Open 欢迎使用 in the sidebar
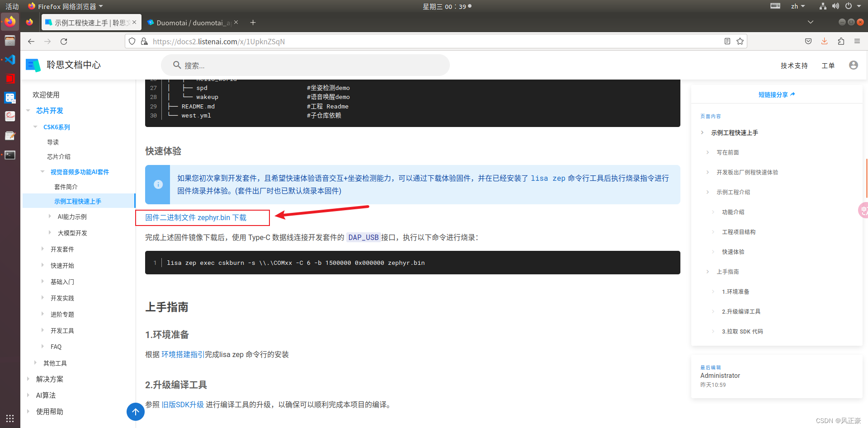This screenshot has width=868, height=428. [x=46, y=94]
